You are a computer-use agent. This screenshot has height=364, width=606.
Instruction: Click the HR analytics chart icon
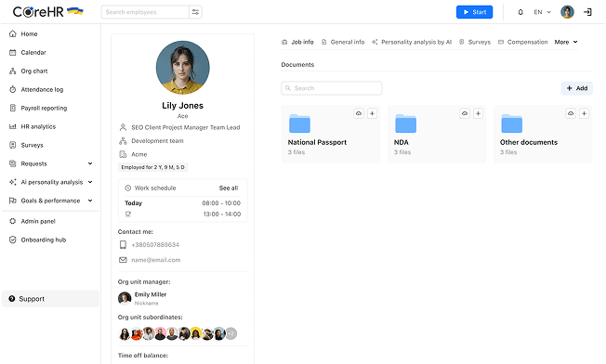(x=13, y=126)
